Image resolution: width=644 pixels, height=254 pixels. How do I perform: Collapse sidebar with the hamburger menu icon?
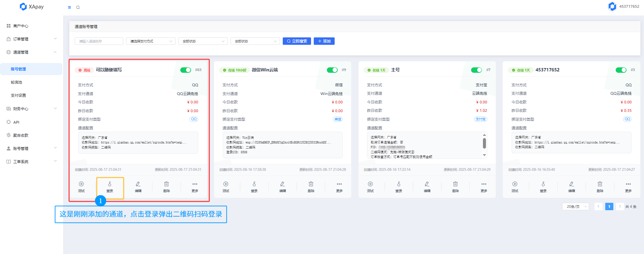pos(69,7)
